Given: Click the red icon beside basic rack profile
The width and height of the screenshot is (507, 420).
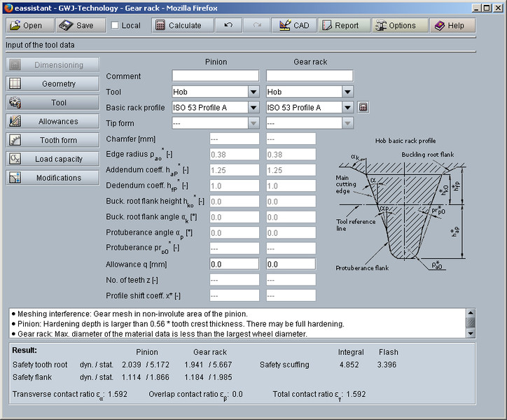Looking at the screenshot, I should [363, 108].
